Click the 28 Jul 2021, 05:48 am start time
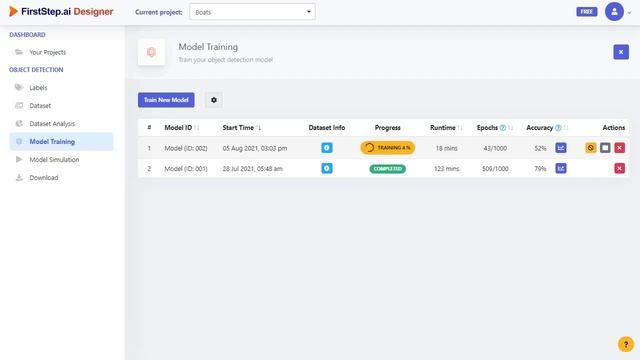 tap(253, 169)
